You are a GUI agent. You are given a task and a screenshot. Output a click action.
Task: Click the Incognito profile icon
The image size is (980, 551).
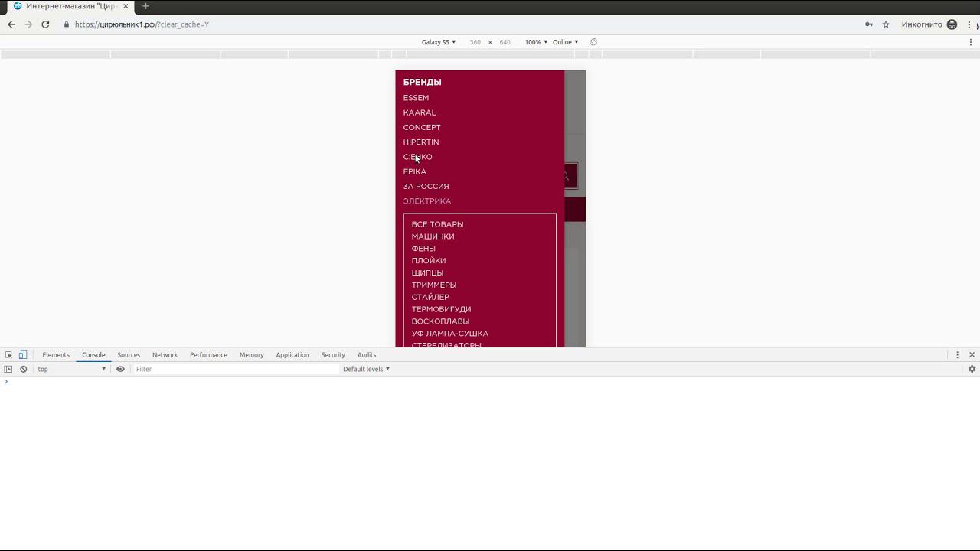pos(952,24)
